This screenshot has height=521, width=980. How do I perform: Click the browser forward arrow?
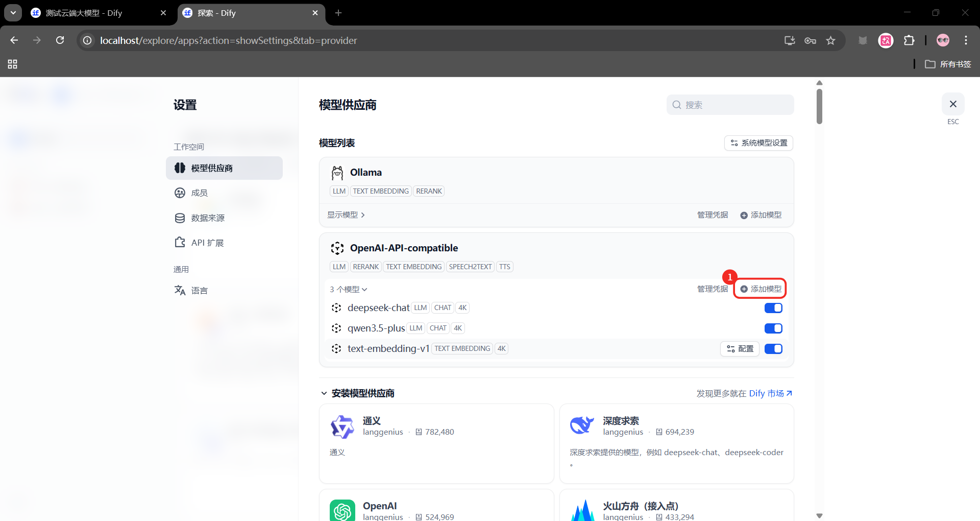coord(37,40)
